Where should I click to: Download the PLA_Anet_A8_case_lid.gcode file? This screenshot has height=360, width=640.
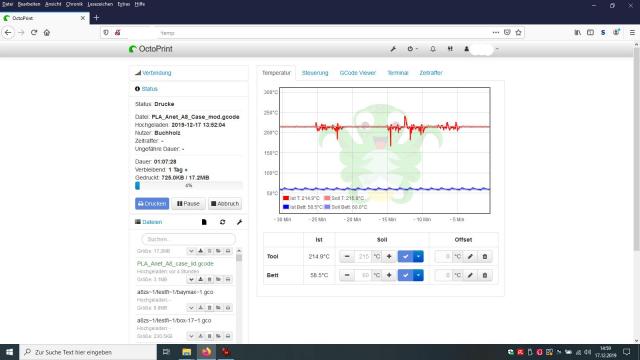coord(200,279)
